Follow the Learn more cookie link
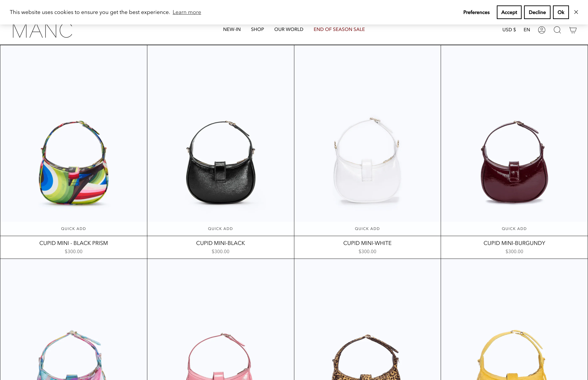Viewport: 588px width, 380px height. pos(186,12)
